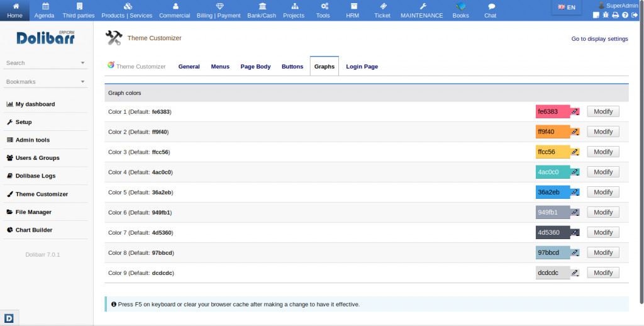Screen dimensions: 644x326
Task: Switch to the Login Page tab
Action: point(362,67)
